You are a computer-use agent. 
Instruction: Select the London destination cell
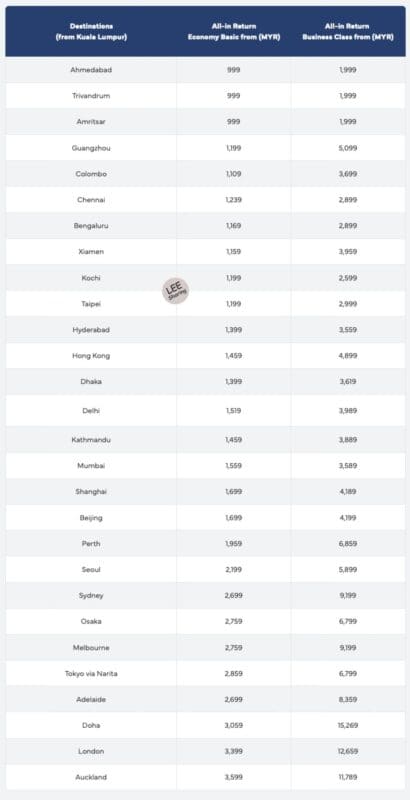click(x=91, y=752)
